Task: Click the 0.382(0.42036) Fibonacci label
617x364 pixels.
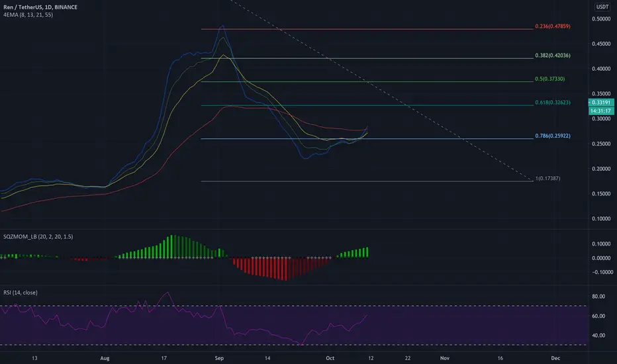Action: tap(553, 56)
